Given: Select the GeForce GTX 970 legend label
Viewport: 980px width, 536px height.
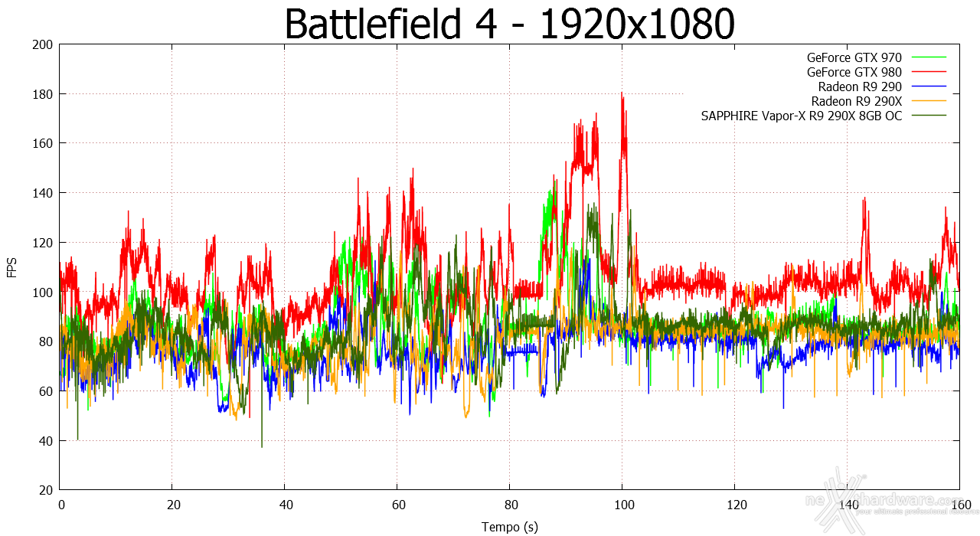Looking at the screenshot, I should click(x=854, y=57).
